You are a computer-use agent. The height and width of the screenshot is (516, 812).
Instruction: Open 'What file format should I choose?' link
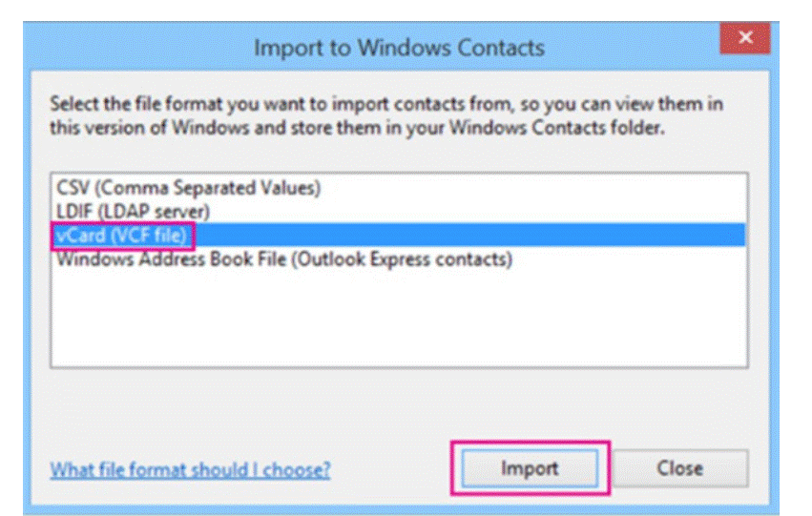[190, 470]
